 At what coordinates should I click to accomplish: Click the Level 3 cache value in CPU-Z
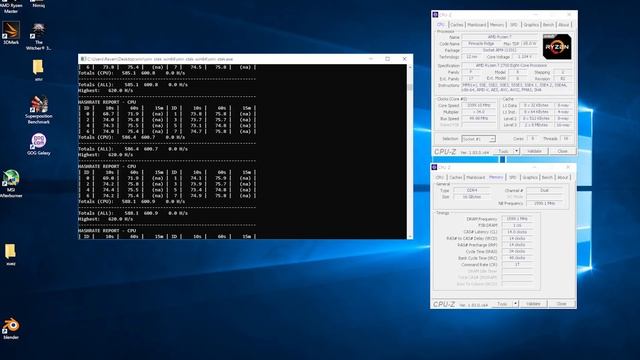(x=536, y=125)
